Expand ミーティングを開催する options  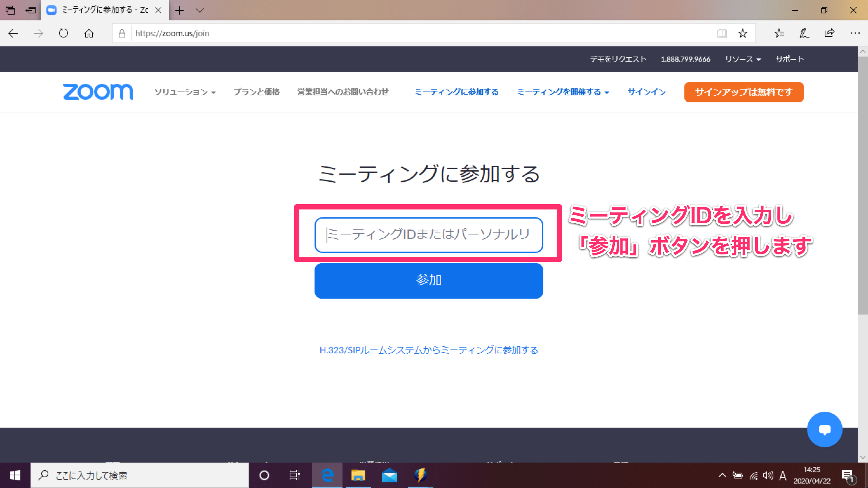tap(563, 92)
